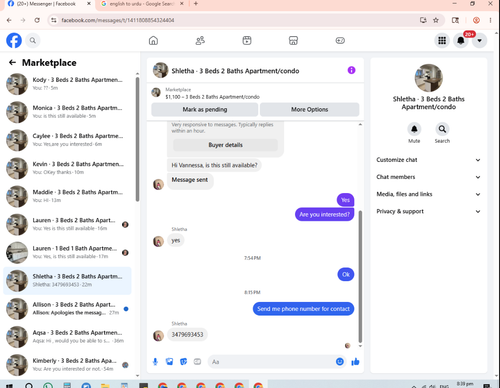The image size is (500, 388).
Task: Reload the page
Action: tap(37, 20)
